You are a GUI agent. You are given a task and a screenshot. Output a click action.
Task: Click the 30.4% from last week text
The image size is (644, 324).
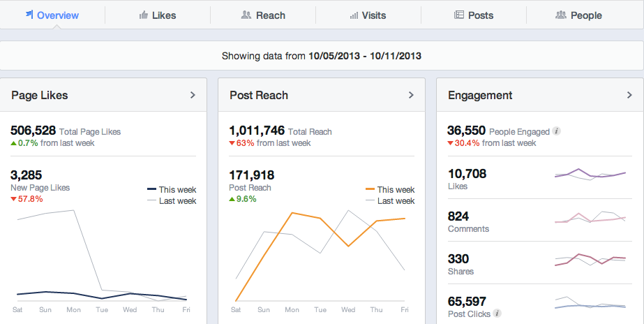[492, 143]
